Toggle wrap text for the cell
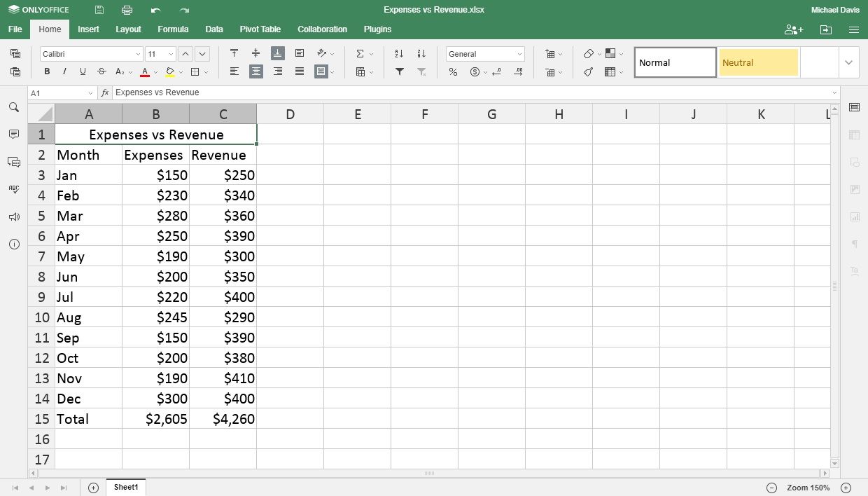The image size is (868, 496). tap(300, 54)
